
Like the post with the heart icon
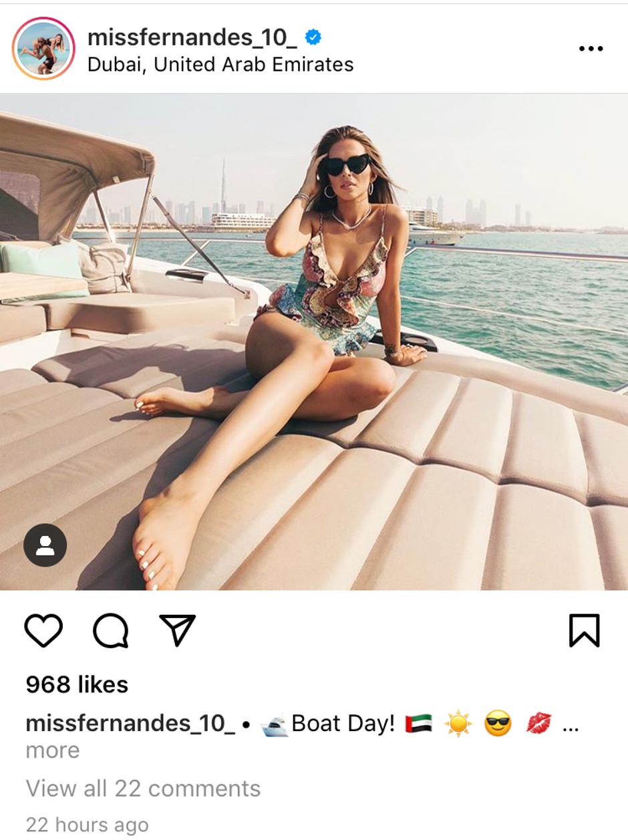pyautogui.click(x=43, y=630)
